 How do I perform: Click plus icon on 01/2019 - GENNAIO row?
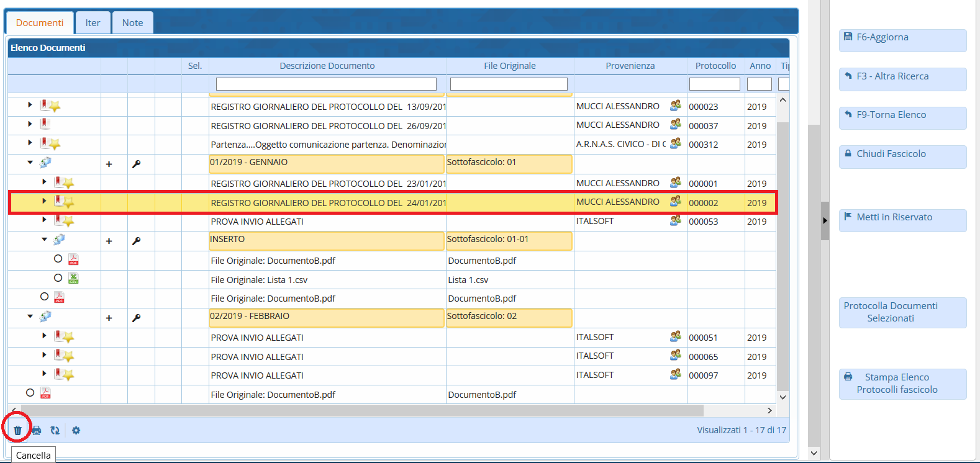[x=109, y=164]
